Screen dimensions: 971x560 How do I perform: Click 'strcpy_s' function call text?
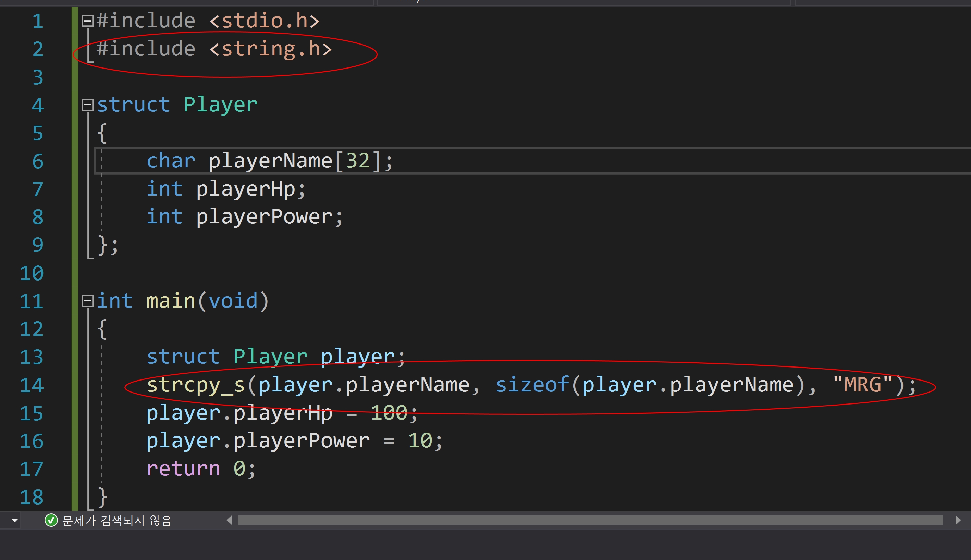coord(196,385)
